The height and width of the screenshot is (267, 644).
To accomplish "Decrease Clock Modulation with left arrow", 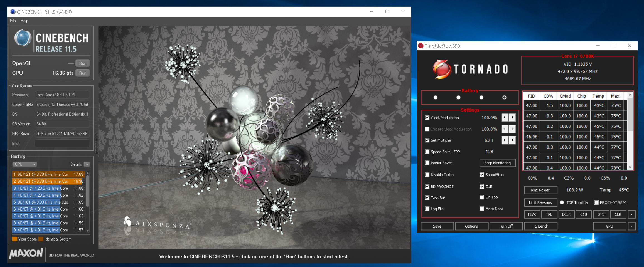I will click(505, 118).
